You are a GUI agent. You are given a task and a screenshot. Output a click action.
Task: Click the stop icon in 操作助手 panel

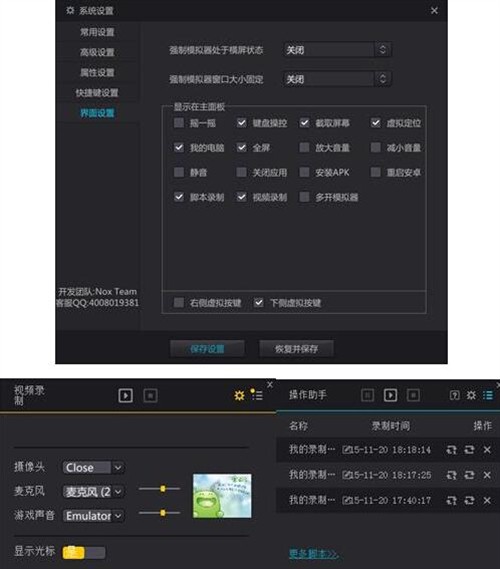pos(413,395)
